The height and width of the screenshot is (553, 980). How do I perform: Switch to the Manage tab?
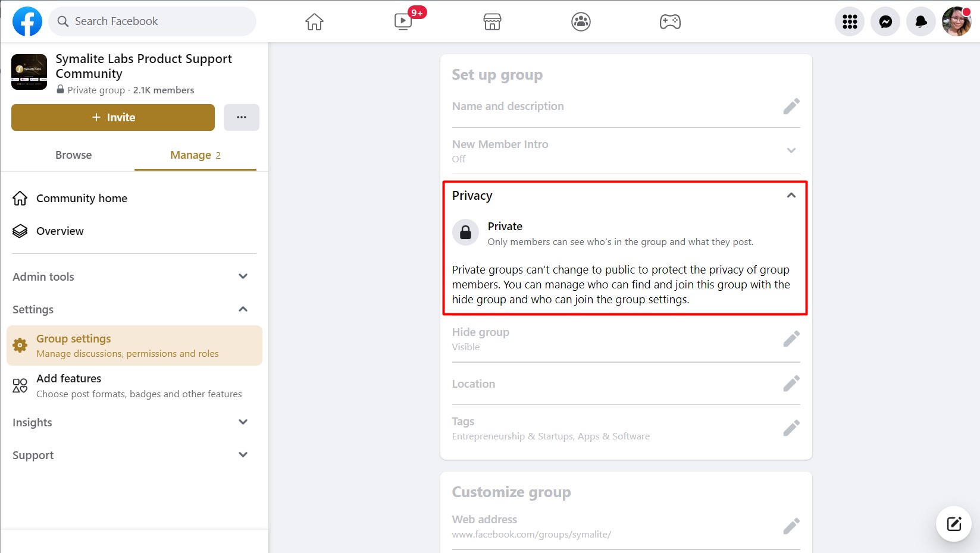coord(189,155)
